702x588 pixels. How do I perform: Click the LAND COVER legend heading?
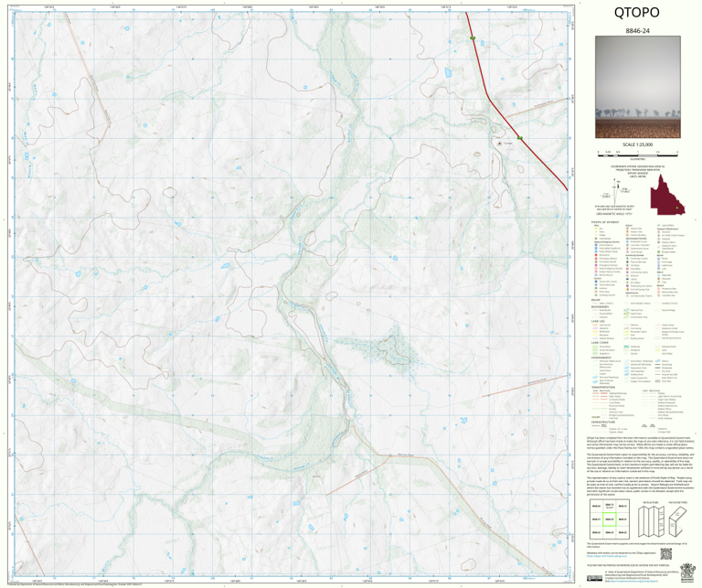[600, 343]
